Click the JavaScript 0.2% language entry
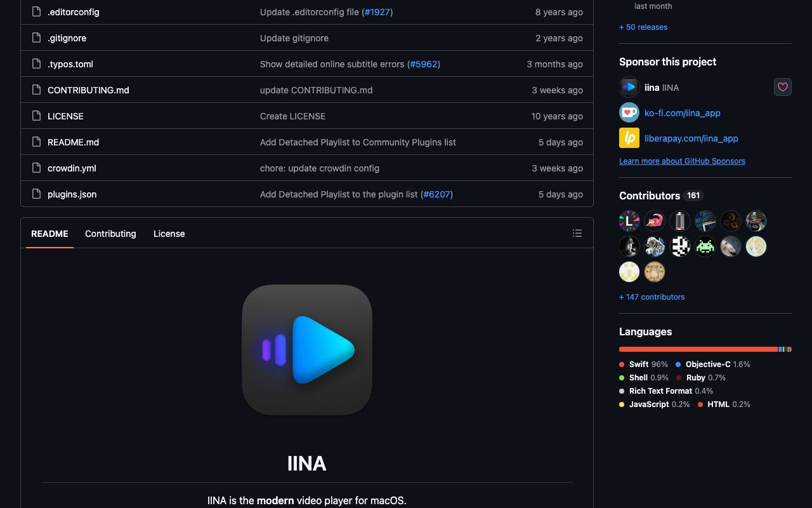Screen dimensions: 812x508 [655, 404]
